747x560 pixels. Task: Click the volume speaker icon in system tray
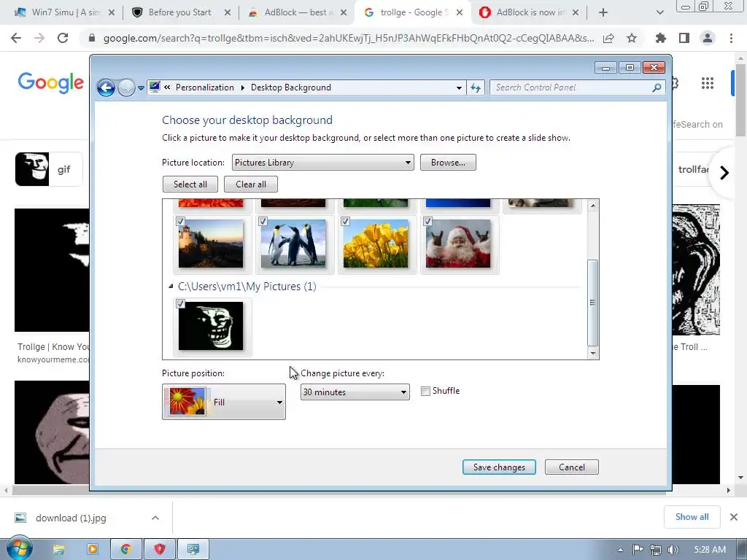(x=673, y=550)
